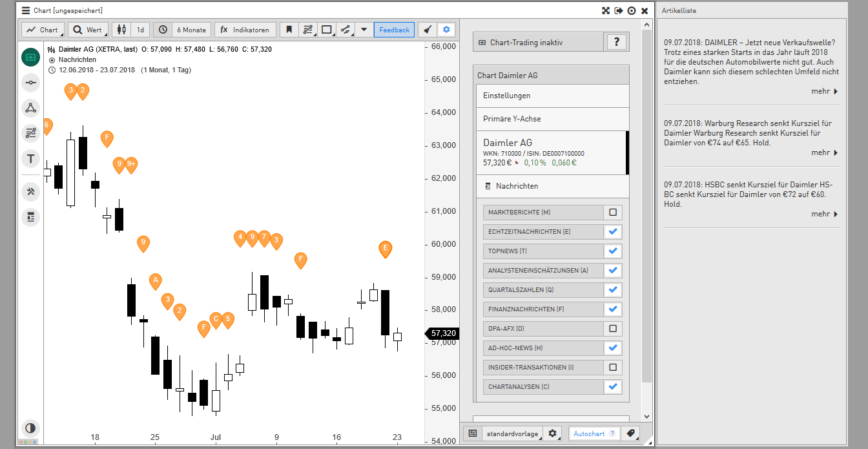868x449 pixels.
Task: Click the candlestick chart type icon
Action: (121, 30)
